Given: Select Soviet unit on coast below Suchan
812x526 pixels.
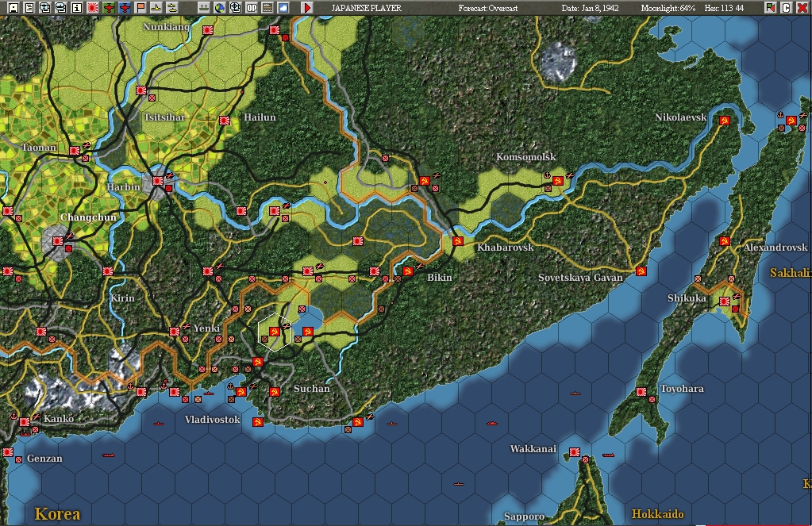Looking at the screenshot, I should point(358,422).
